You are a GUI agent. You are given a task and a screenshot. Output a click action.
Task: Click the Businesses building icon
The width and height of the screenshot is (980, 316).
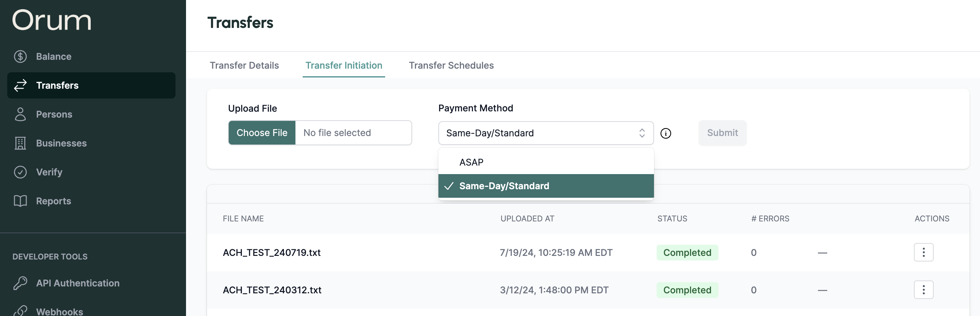pyautogui.click(x=20, y=143)
